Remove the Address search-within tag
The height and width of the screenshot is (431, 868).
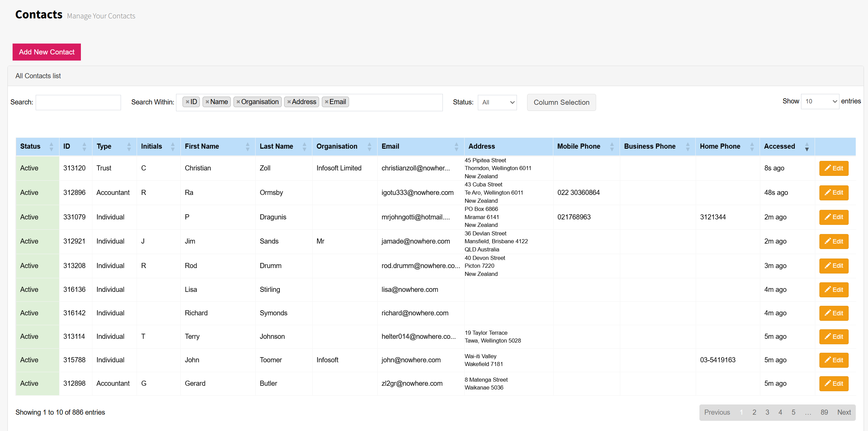[289, 102]
